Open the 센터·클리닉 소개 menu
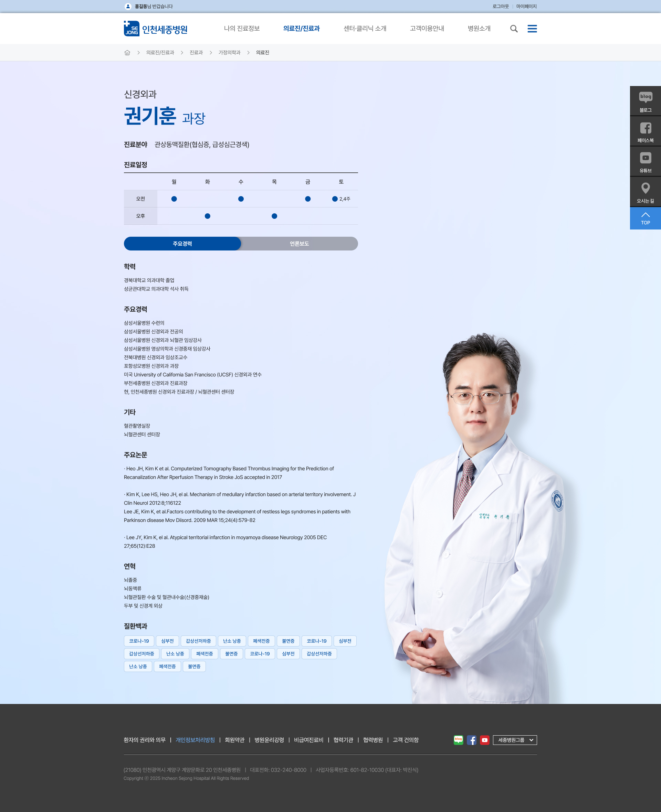The width and height of the screenshot is (661, 812). [365, 29]
